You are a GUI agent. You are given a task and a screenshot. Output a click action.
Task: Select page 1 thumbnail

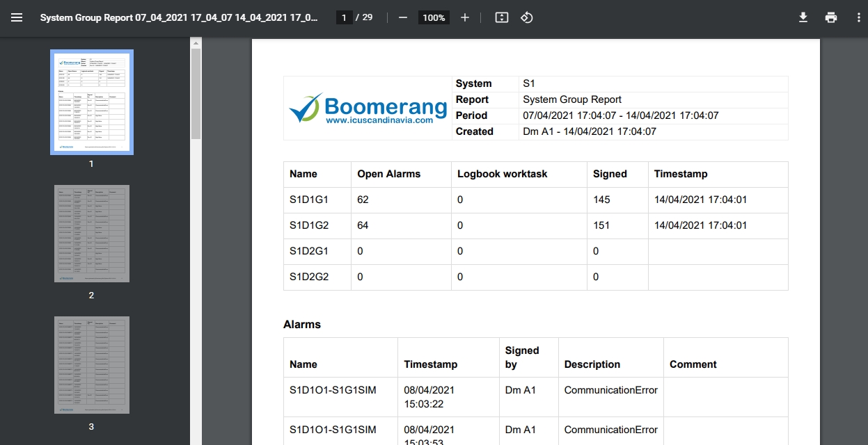92,102
